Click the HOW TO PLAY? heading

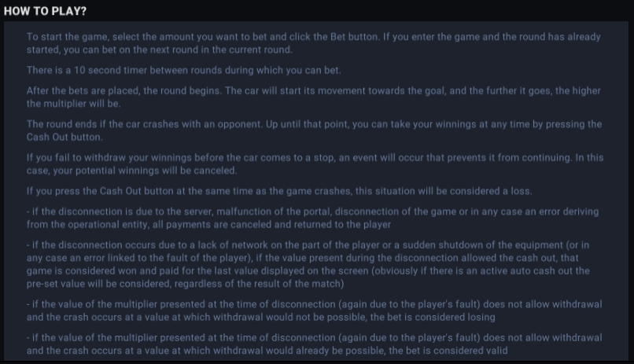pos(46,11)
